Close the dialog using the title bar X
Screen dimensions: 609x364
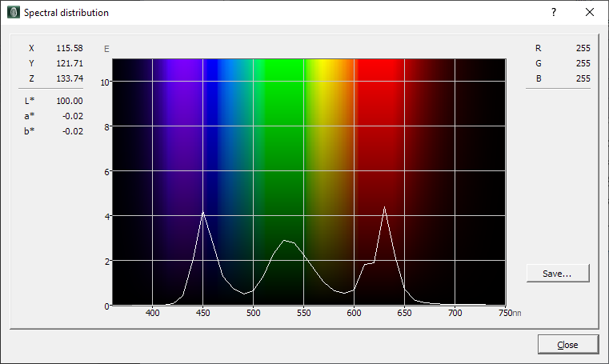tap(590, 13)
